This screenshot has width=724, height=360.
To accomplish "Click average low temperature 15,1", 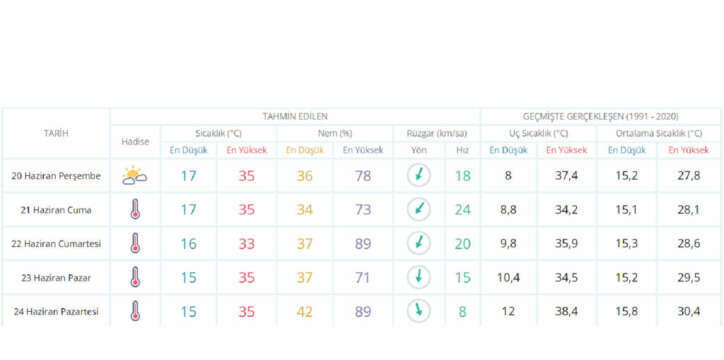I will click(x=627, y=210).
